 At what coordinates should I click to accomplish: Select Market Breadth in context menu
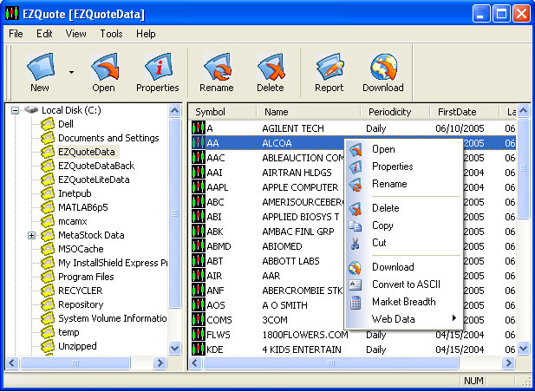pyautogui.click(x=404, y=302)
